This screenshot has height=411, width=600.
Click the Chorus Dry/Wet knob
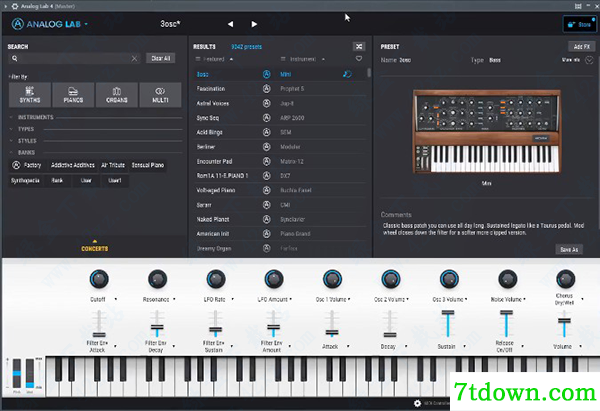pos(566,279)
